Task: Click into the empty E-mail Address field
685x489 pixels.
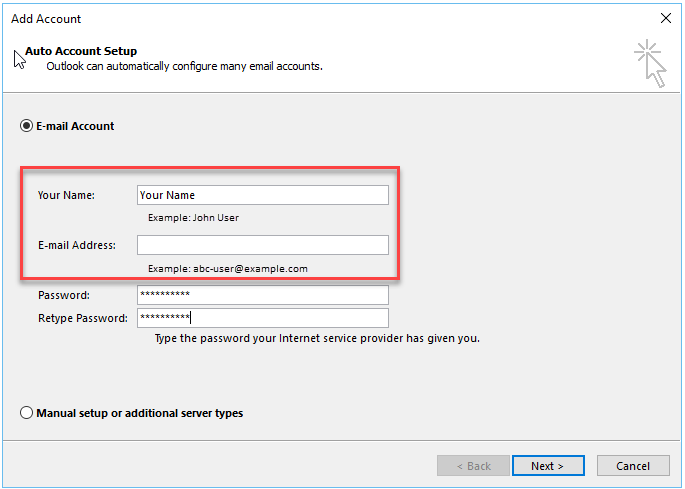Action: (262, 245)
